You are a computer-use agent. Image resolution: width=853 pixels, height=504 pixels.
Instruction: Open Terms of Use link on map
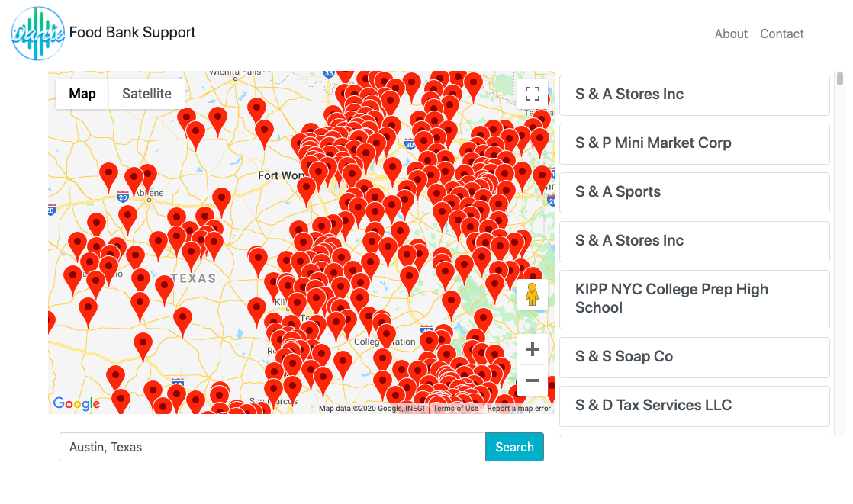point(455,409)
